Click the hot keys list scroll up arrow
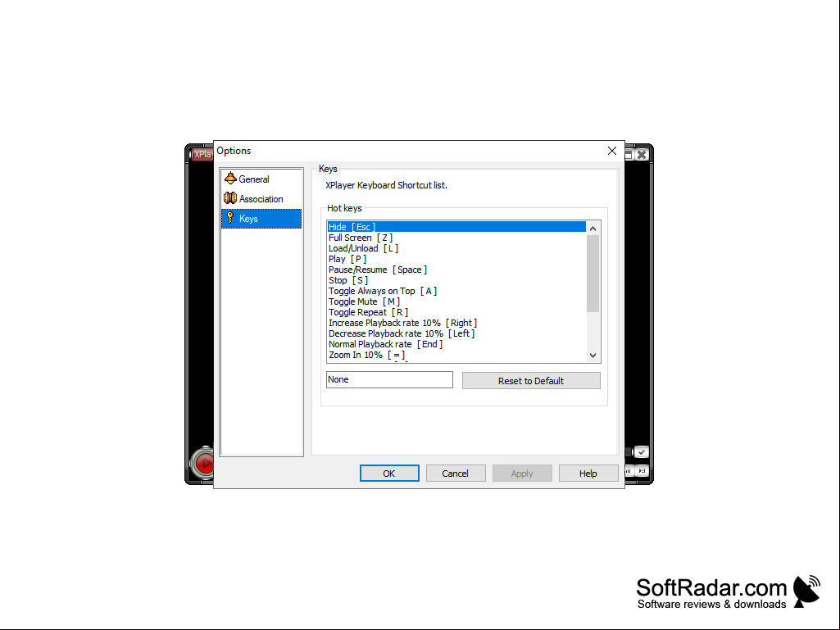The width and height of the screenshot is (840, 630). click(x=593, y=229)
